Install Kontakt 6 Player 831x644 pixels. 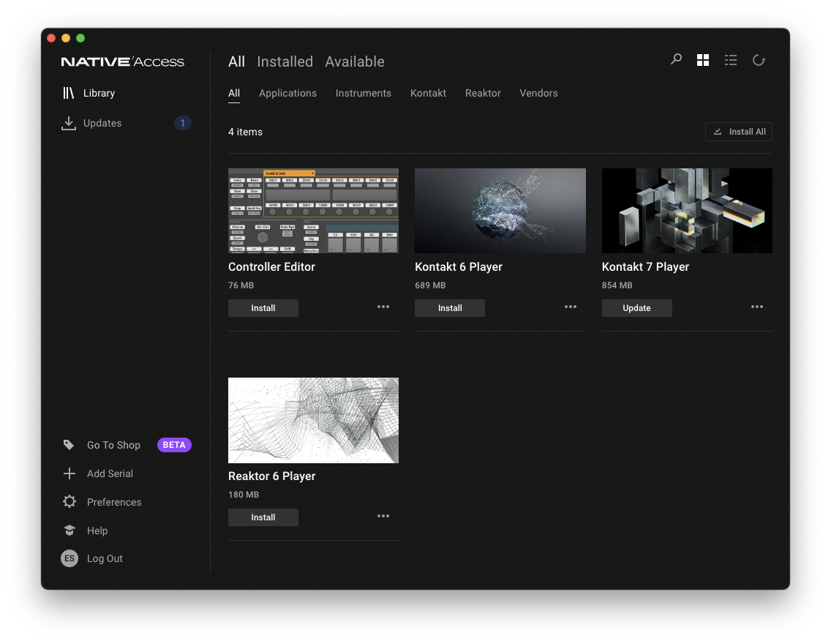[x=449, y=308]
